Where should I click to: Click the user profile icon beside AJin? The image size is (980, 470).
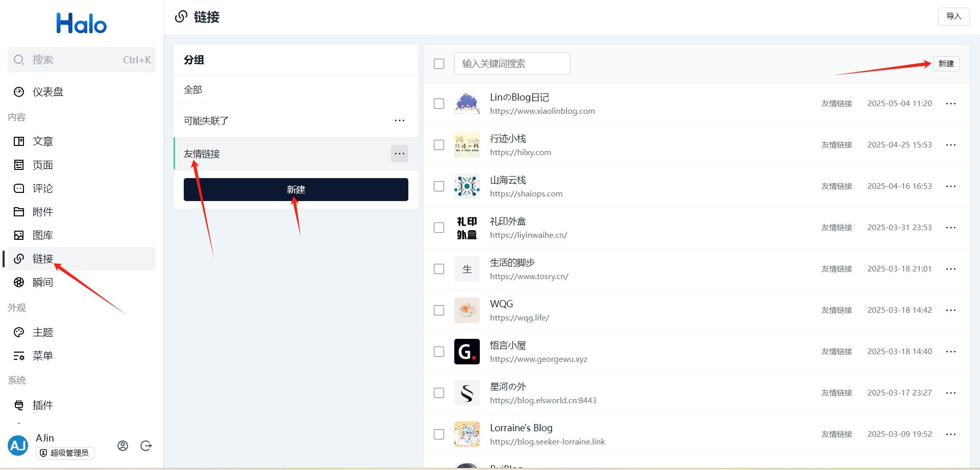122,446
